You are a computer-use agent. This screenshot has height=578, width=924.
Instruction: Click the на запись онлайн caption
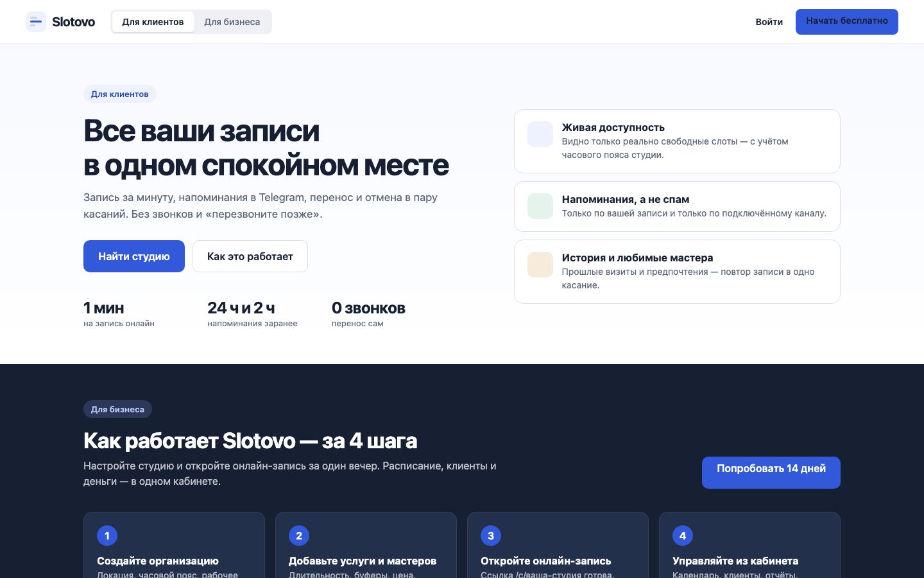(119, 324)
